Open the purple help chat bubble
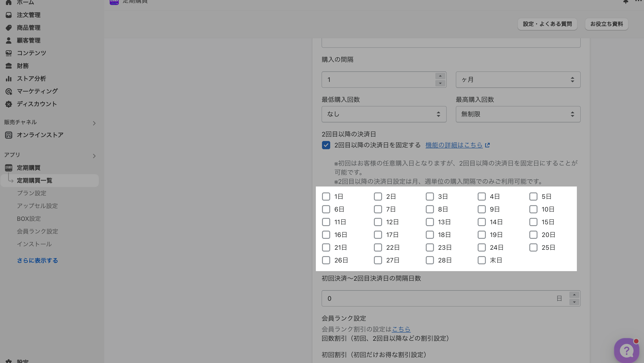 [x=626, y=351]
